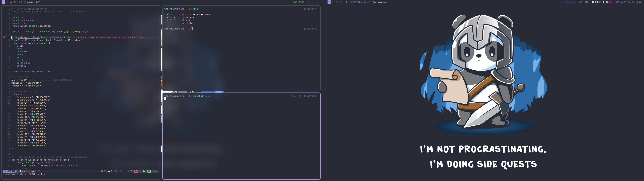Viewport: 644px width, 181px height.
Task: Click the flame-colored round tray icon
Action: (611, 2)
